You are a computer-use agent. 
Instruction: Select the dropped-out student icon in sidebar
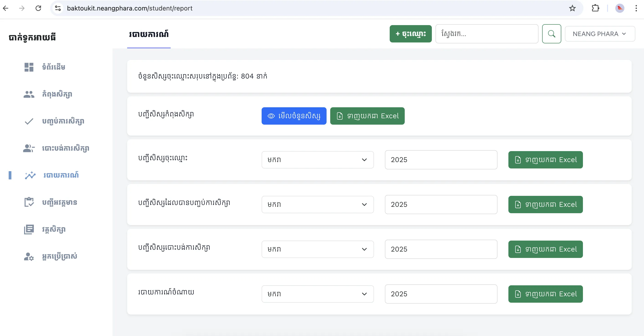click(29, 148)
